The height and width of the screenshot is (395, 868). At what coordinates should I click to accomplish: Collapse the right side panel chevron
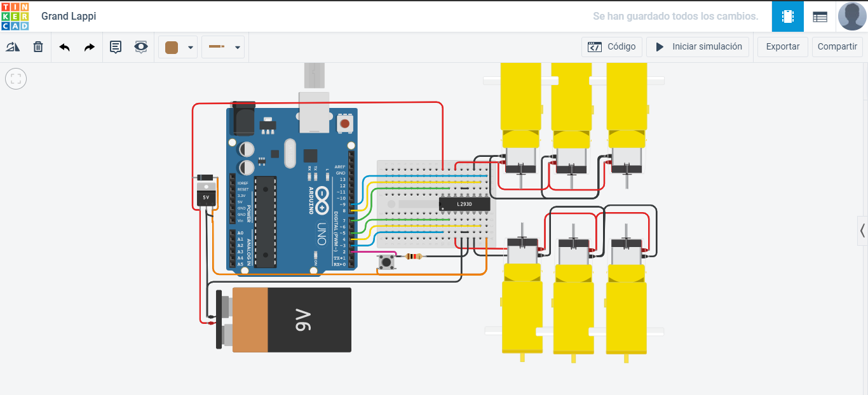point(862,231)
